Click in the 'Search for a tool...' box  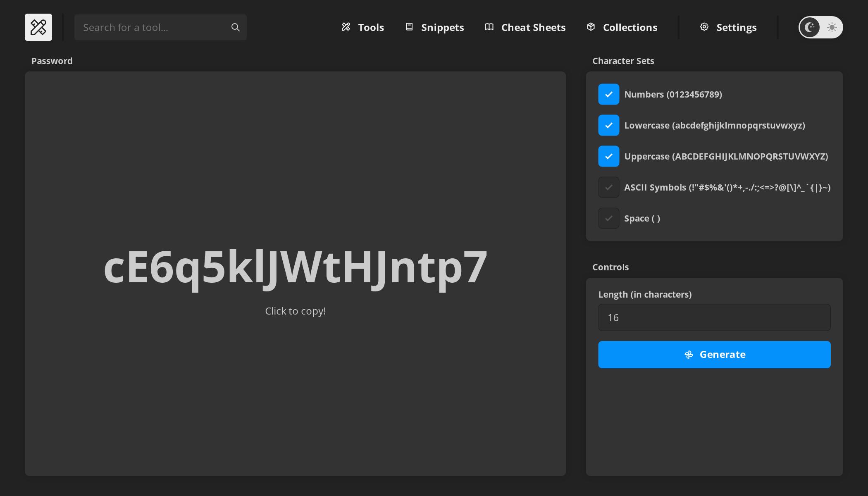160,27
